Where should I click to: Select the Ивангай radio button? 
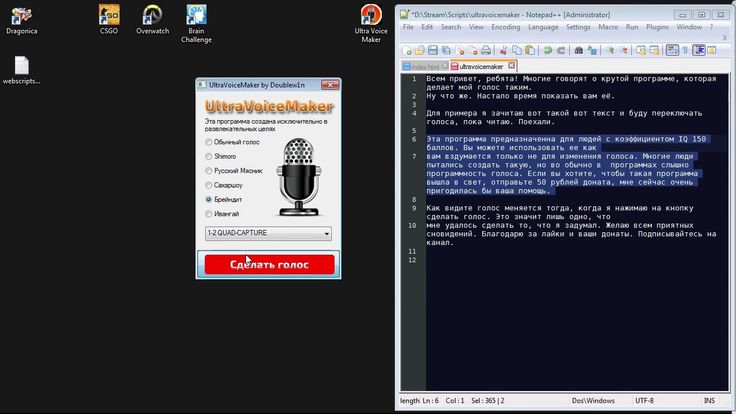pyautogui.click(x=209, y=214)
